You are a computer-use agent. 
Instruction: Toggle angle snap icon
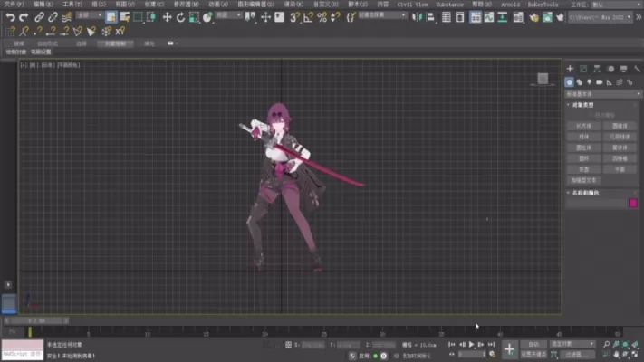pos(308,17)
